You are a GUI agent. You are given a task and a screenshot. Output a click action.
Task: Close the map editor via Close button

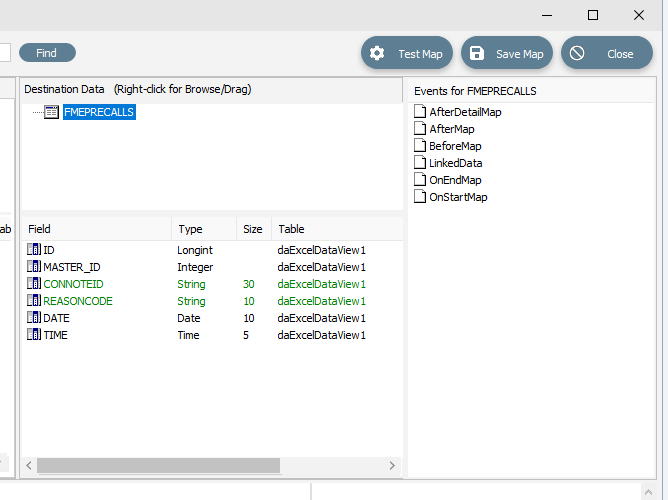tap(607, 53)
